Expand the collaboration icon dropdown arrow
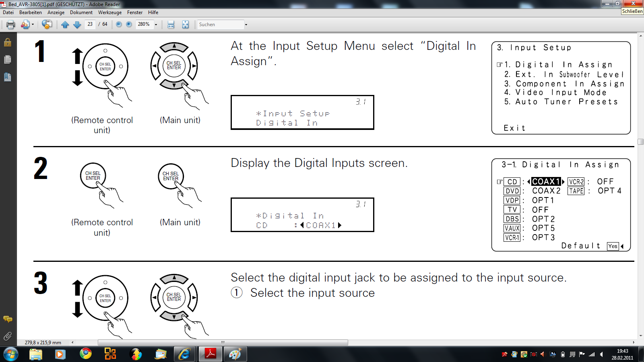Image resolution: width=644 pixels, height=362 pixels. [33, 25]
